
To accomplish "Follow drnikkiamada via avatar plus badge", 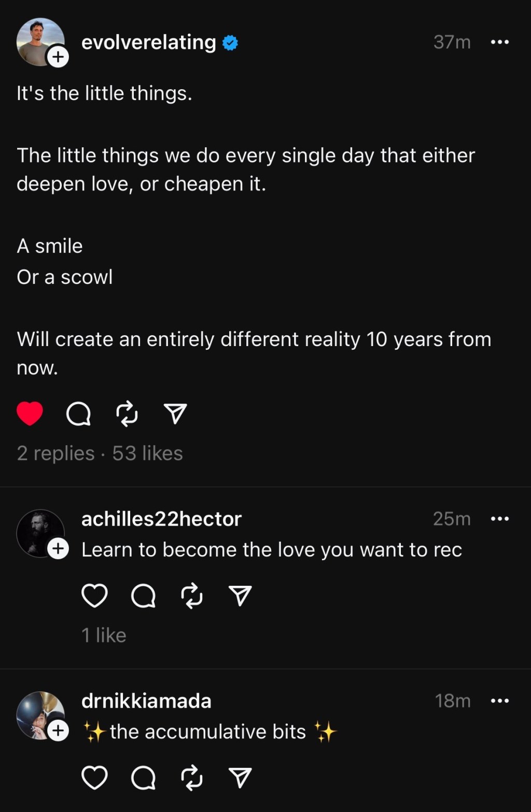I will [58, 731].
